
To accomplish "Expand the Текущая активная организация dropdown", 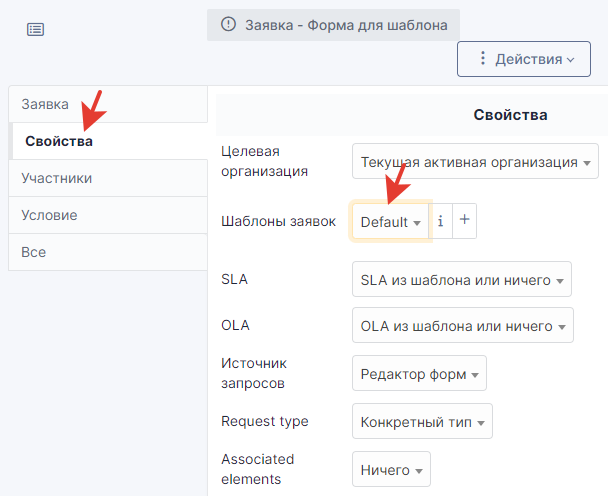I will (x=475, y=161).
